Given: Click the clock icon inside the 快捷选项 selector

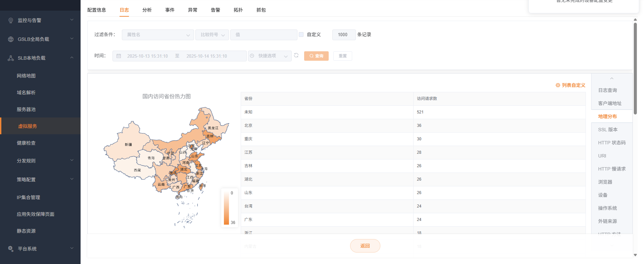Looking at the screenshot, I should (252, 56).
